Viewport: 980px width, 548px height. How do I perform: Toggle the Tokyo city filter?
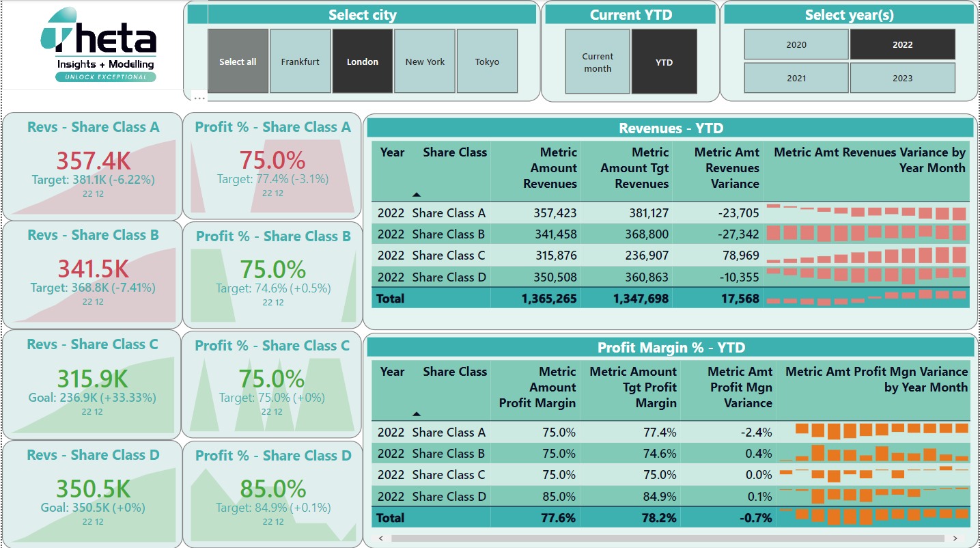click(x=487, y=61)
